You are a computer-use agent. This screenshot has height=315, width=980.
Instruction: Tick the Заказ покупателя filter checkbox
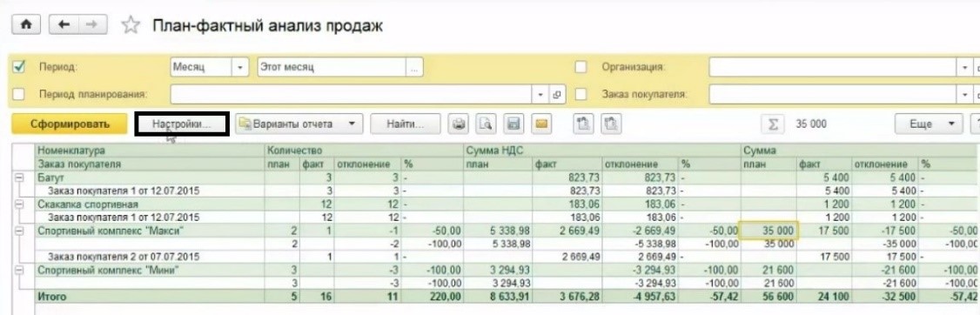click(581, 94)
